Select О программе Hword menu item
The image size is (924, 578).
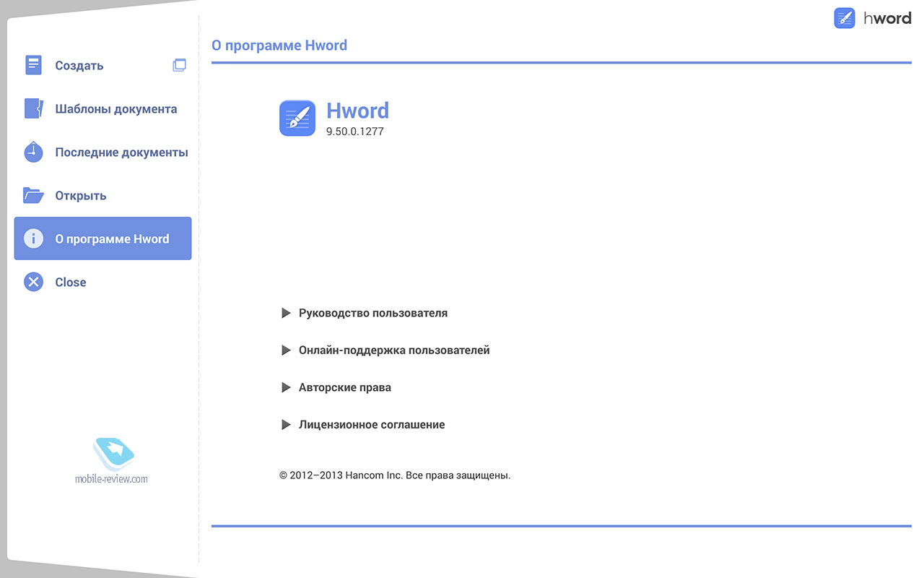[x=103, y=238]
